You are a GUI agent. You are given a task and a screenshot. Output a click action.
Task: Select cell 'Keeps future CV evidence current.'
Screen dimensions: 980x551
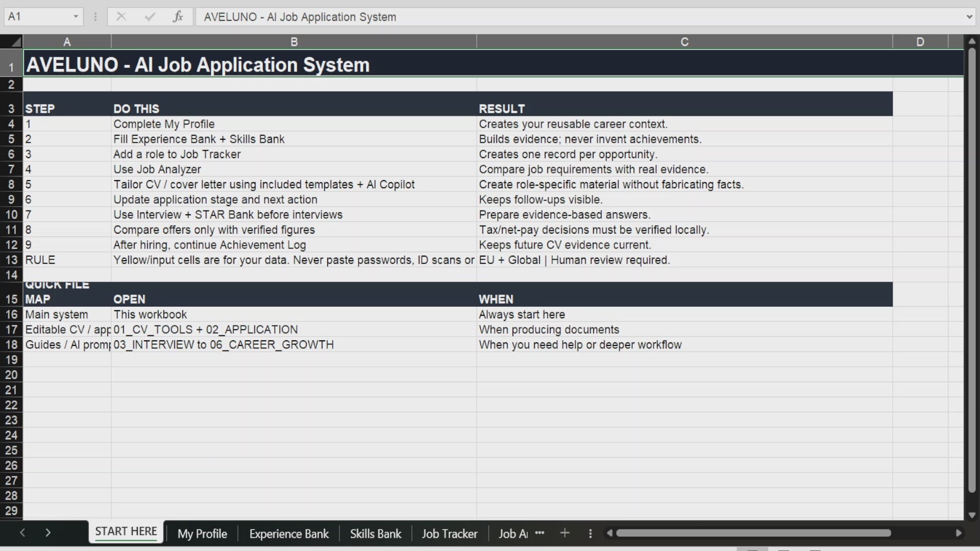[684, 244]
